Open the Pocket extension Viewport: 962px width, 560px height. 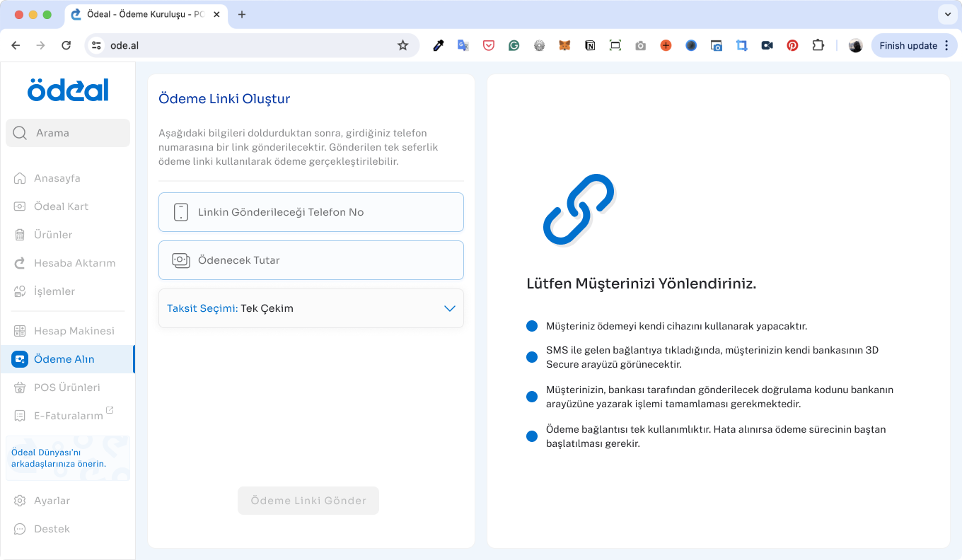pyautogui.click(x=489, y=45)
